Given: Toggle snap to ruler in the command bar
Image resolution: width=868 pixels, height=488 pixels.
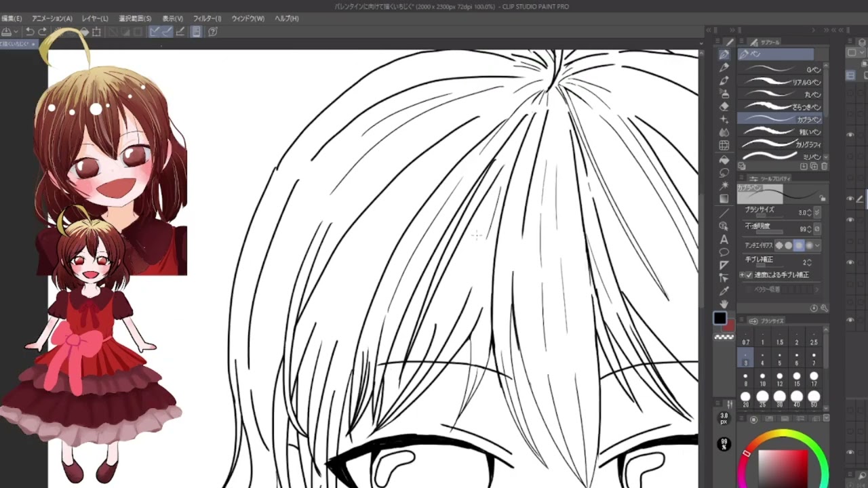Looking at the screenshot, I should 155,31.
